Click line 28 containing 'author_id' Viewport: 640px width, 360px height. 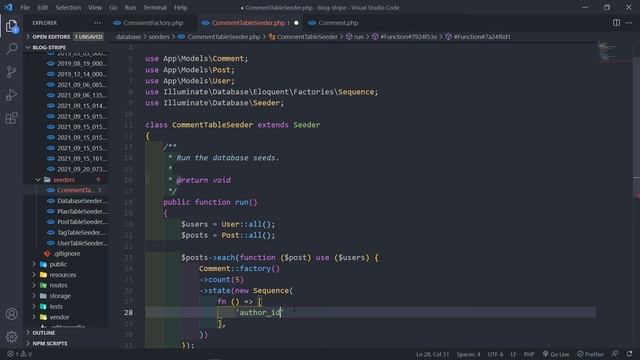(x=370, y=313)
